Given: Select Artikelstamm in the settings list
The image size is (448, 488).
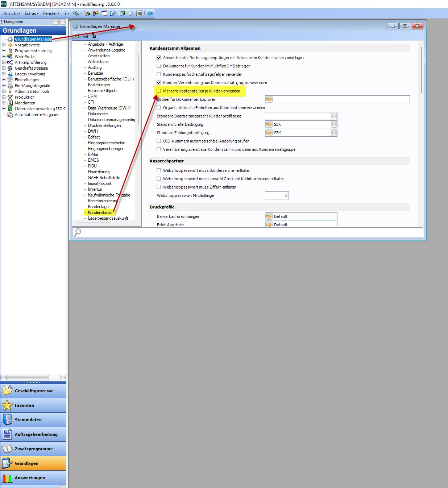Looking at the screenshot, I should point(99,62).
